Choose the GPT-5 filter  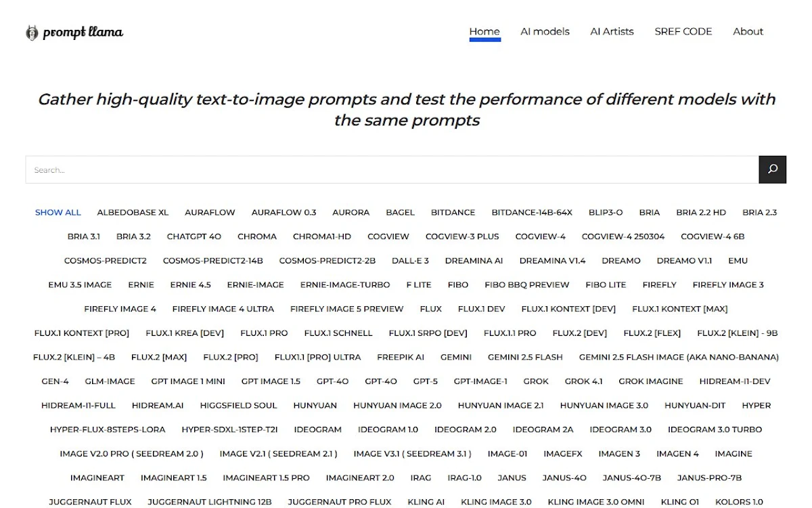426,381
